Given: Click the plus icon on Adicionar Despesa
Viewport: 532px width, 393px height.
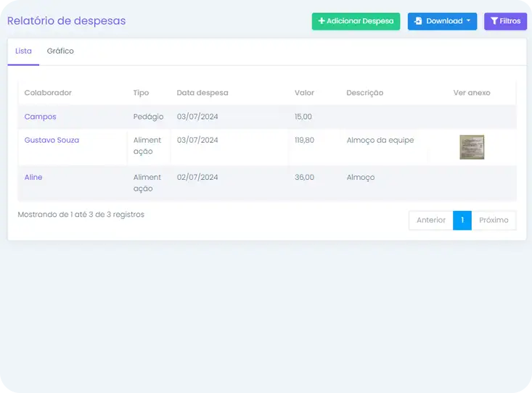Looking at the screenshot, I should (322, 21).
